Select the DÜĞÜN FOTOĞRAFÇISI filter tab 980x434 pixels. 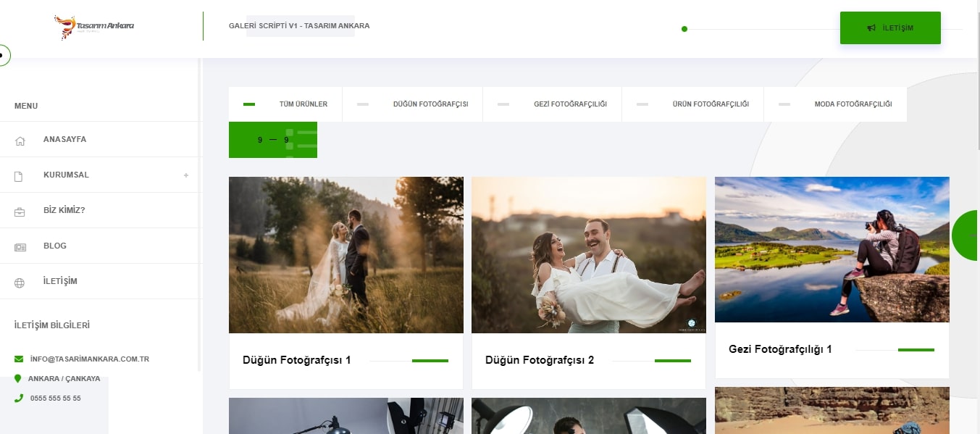point(413,104)
